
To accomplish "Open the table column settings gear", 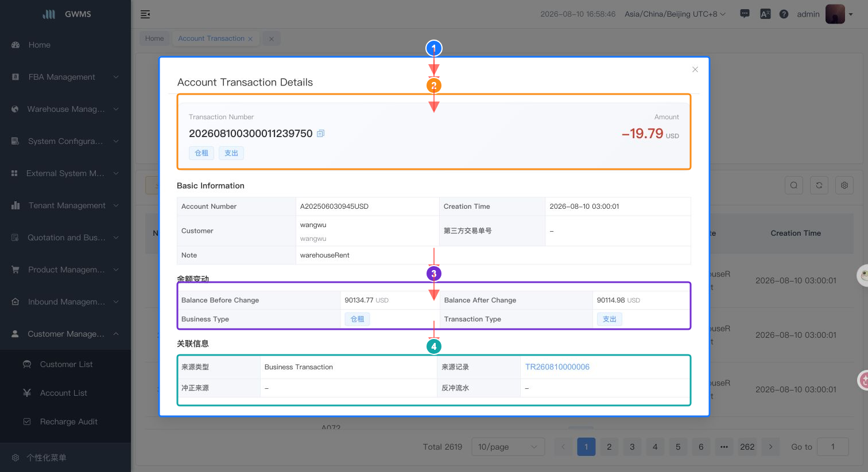I will pyautogui.click(x=844, y=185).
